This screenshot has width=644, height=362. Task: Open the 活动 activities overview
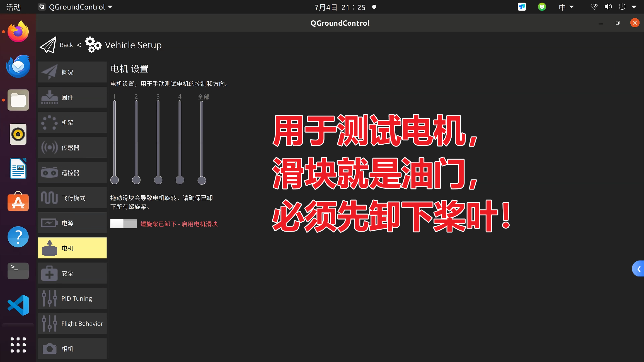click(x=14, y=7)
